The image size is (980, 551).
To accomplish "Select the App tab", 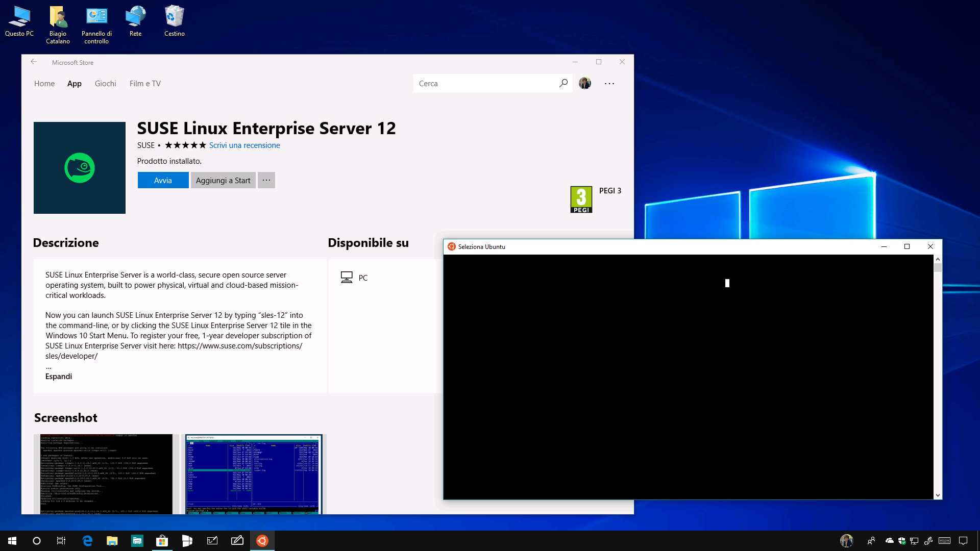I will click(x=75, y=84).
